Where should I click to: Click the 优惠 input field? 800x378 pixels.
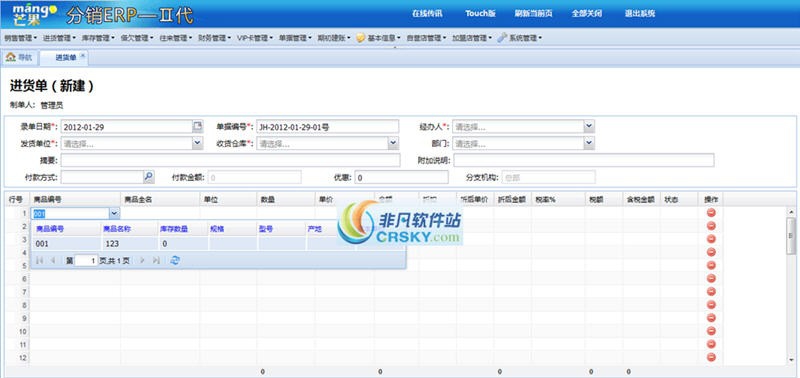(402, 177)
